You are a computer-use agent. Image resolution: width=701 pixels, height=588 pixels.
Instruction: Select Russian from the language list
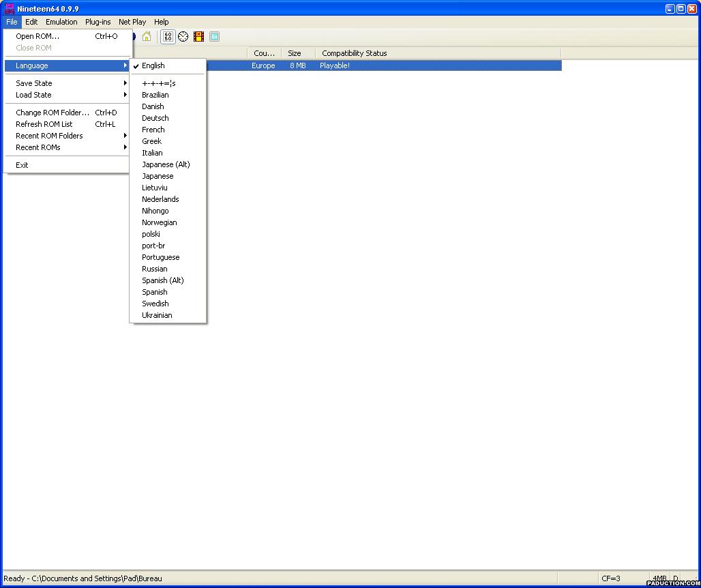168,269
